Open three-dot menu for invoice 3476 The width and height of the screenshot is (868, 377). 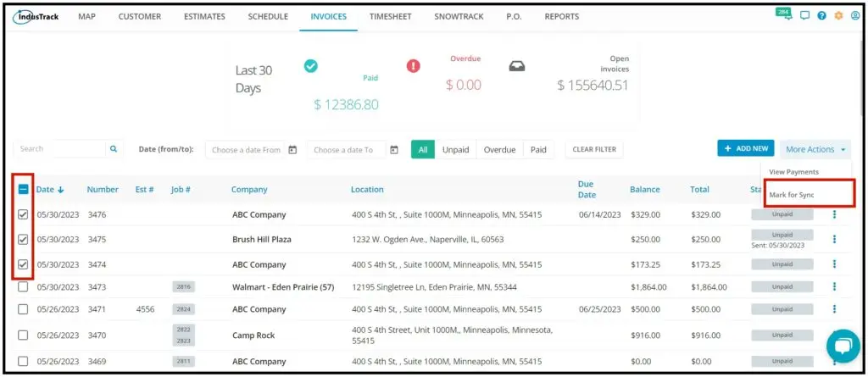[x=834, y=215]
